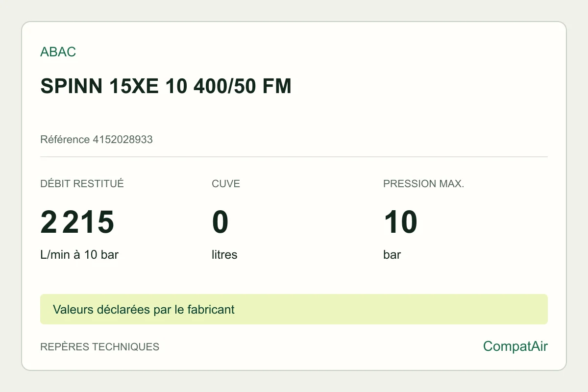Click the word fabricant in the banner
This screenshot has width=588, height=392.
coord(210,310)
